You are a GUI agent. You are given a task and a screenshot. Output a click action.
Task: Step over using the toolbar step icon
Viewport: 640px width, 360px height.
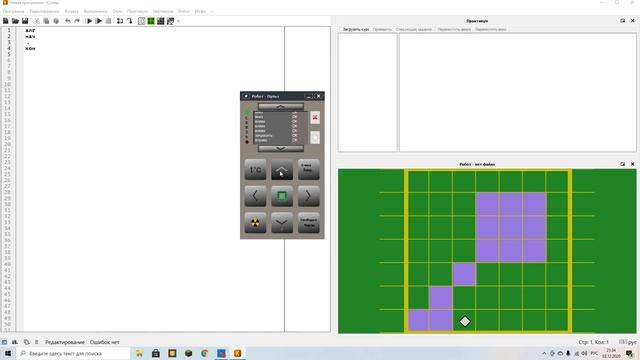[120, 21]
